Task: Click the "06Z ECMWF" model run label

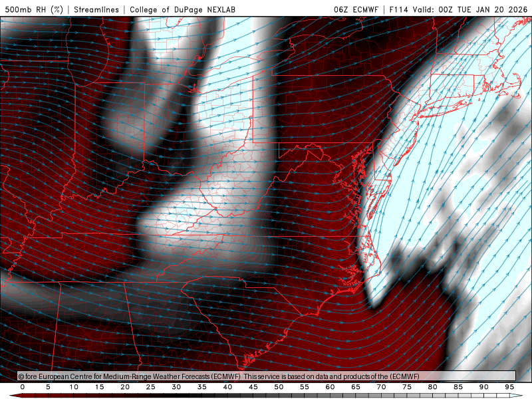Action: click(x=356, y=9)
